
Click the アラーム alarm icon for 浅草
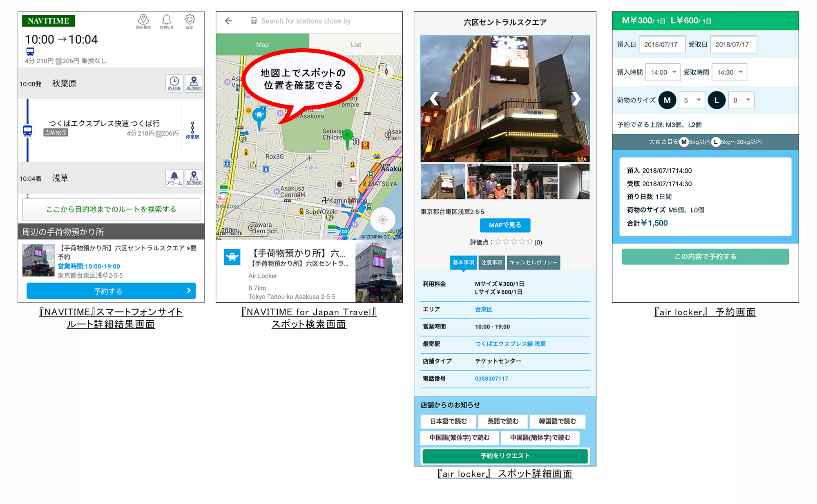coord(174,178)
